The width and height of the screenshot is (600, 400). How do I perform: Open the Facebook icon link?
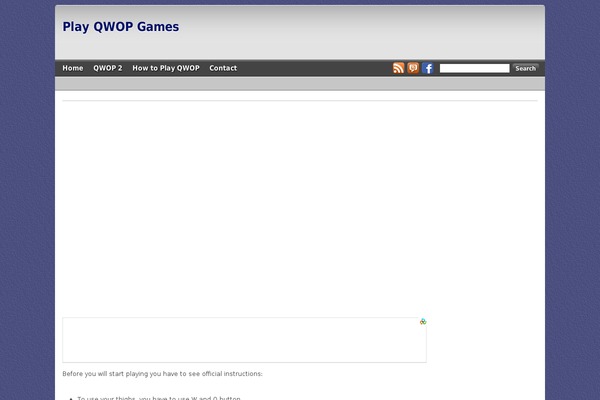[428, 68]
